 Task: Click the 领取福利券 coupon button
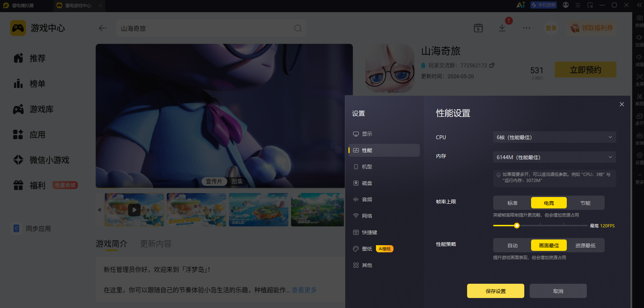coord(592,28)
